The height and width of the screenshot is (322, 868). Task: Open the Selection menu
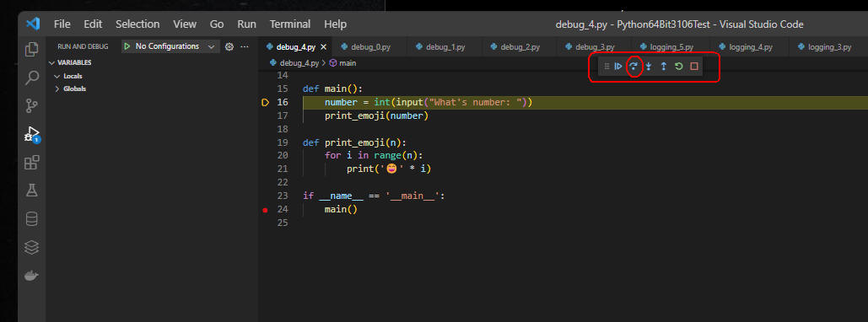[x=137, y=24]
